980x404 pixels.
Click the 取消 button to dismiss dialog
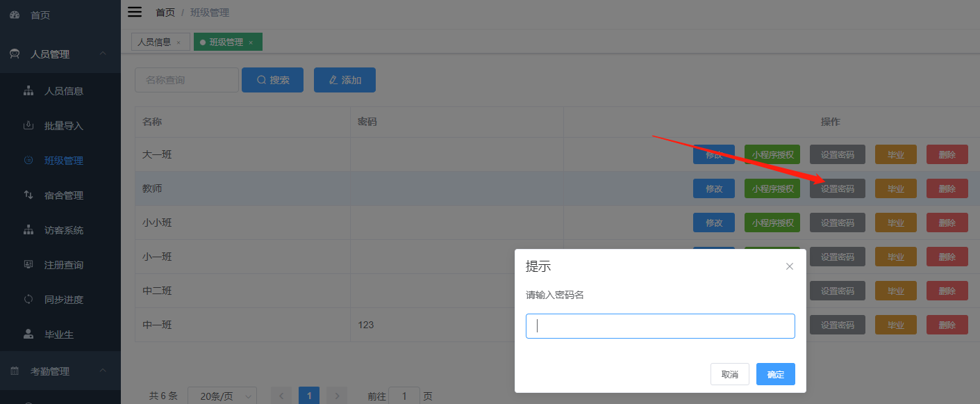pos(729,374)
